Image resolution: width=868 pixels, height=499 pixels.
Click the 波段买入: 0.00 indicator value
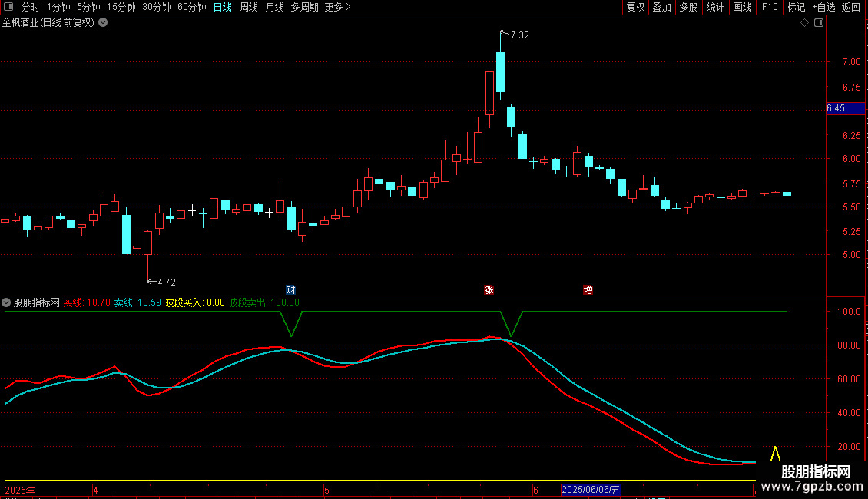coord(195,302)
